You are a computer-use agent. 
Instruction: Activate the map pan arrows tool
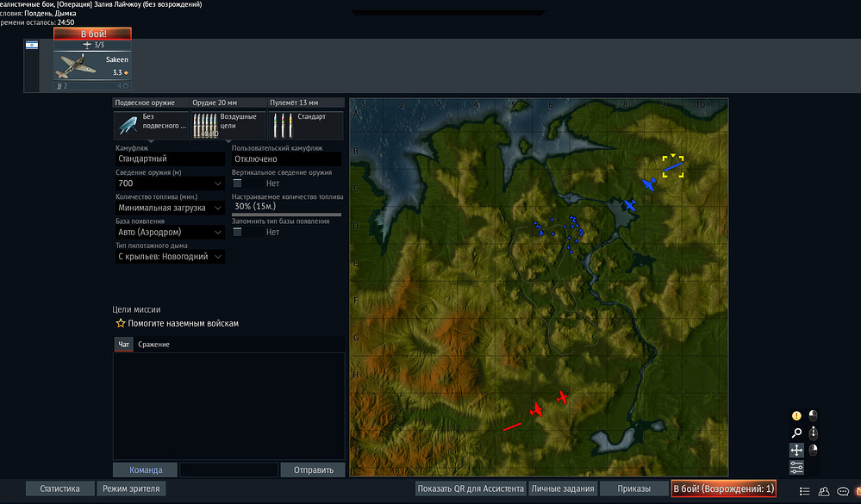[796, 451]
